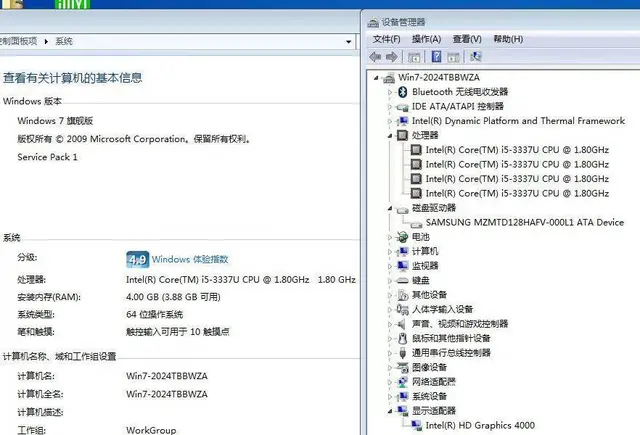640x435 pixels.
Task: Collapse the 显示适配器 node arrow
Action: 390,411
